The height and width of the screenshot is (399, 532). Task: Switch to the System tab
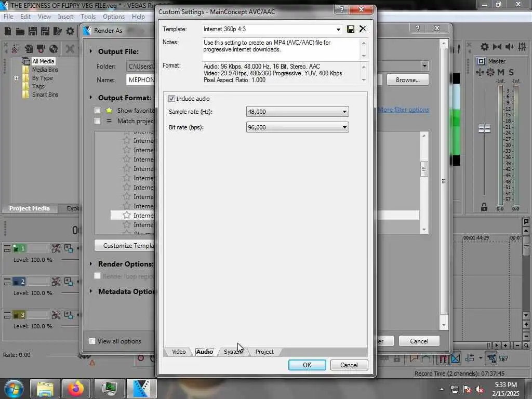coord(233,352)
